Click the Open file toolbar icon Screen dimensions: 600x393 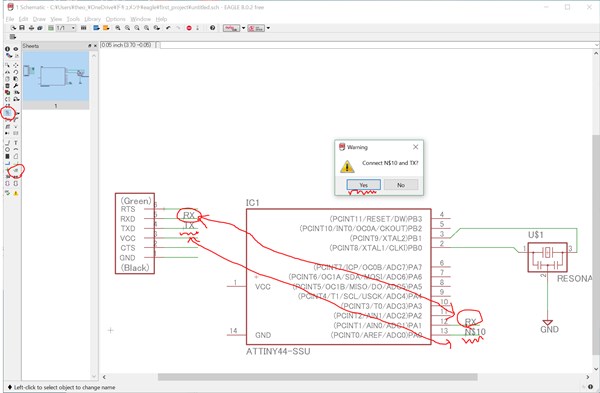[x=13, y=28]
